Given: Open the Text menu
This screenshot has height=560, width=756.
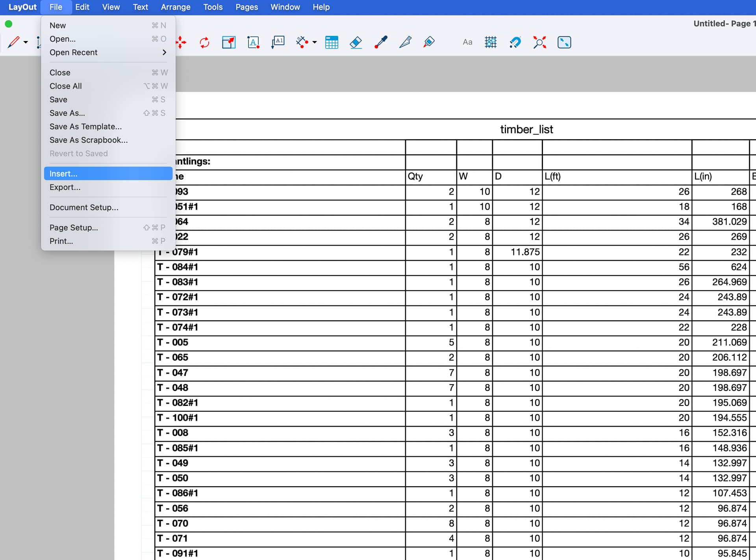Looking at the screenshot, I should tap(141, 7).
